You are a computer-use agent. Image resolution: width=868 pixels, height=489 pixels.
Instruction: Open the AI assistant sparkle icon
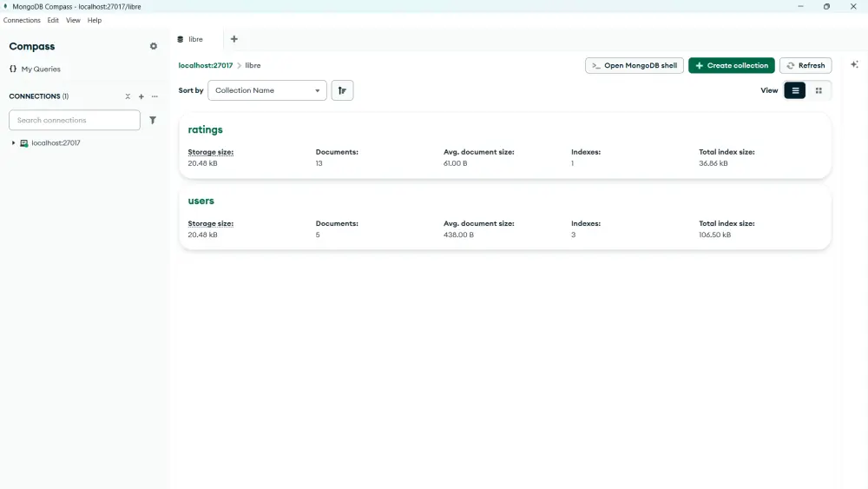click(855, 65)
